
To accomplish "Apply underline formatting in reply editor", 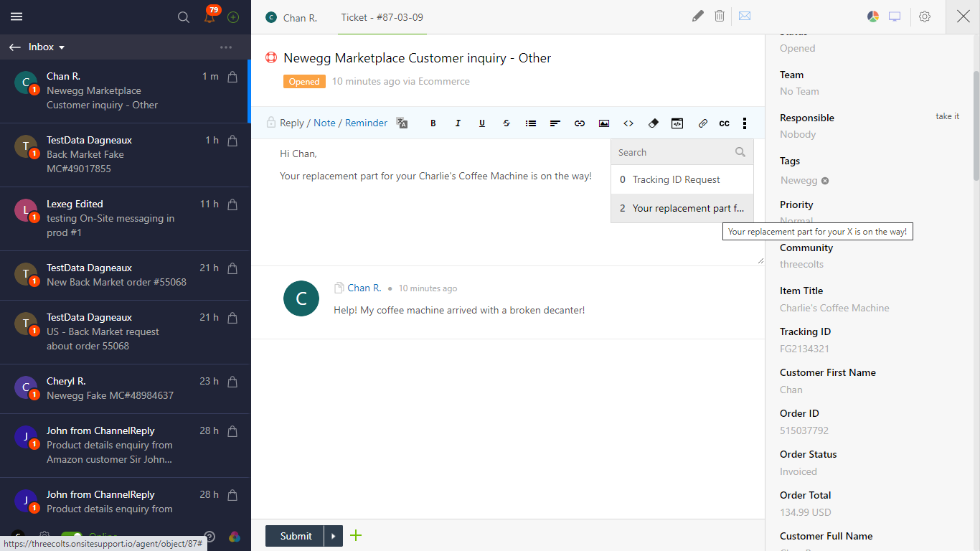I will click(482, 123).
